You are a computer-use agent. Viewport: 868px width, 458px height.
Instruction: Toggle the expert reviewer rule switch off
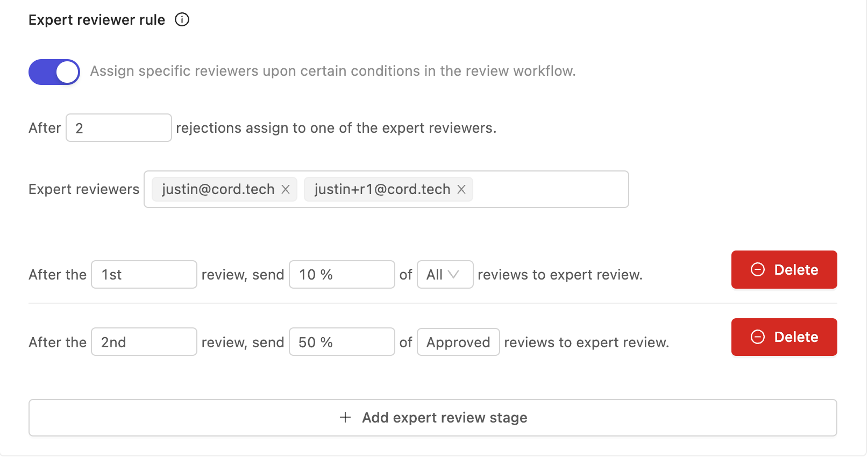tap(54, 72)
